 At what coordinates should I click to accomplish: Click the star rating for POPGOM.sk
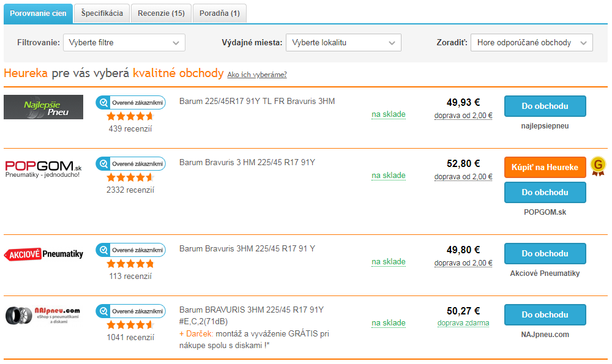click(x=130, y=177)
